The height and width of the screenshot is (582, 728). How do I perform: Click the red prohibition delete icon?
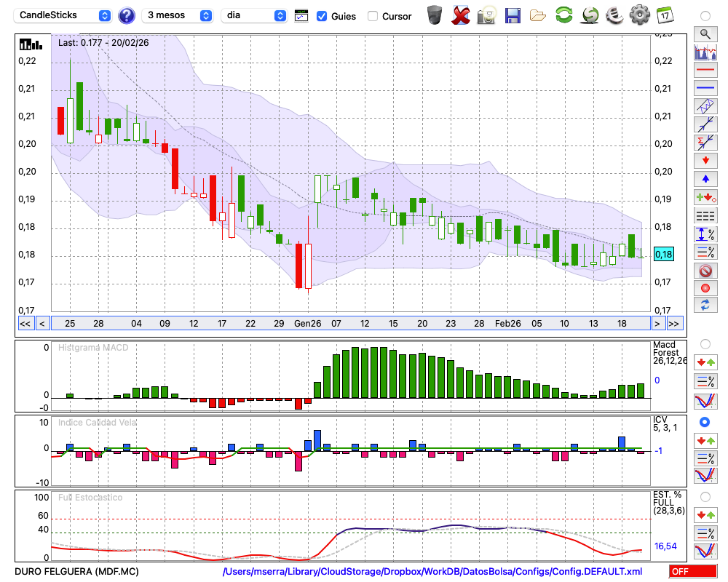pyautogui.click(x=705, y=271)
